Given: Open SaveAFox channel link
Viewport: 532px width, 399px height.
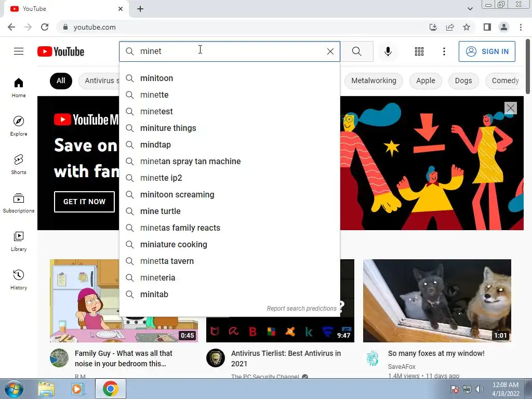Looking at the screenshot, I should [402, 366].
